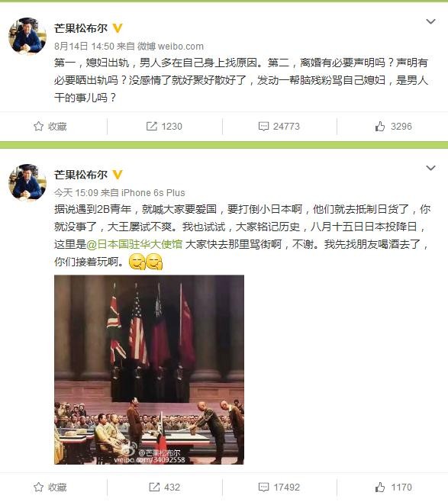The width and height of the screenshot is (448, 502).
Task: Click the second post's profile avatar
Action: 27,182
